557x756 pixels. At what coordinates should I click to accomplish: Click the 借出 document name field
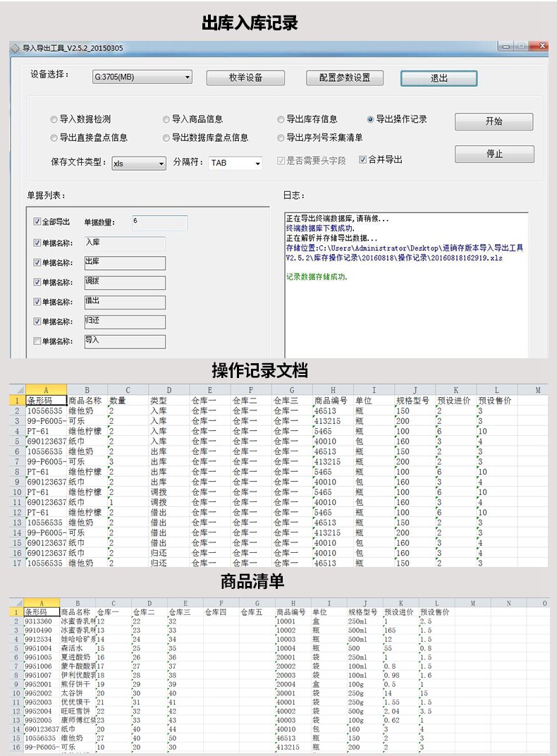click(125, 303)
